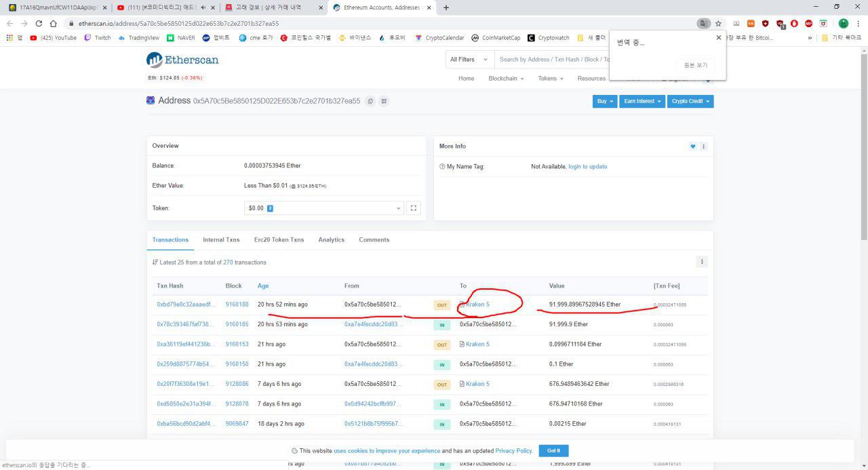The height and width of the screenshot is (470, 868).
Task: Expand the Buy dropdown
Action: click(604, 101)
